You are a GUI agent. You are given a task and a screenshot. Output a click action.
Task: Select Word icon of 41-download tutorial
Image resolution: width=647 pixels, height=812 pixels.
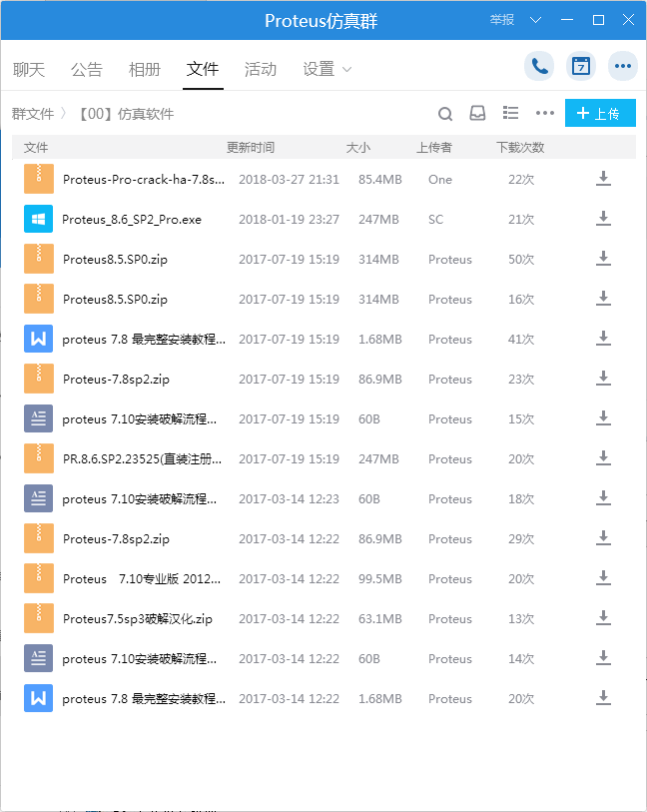coord(38,339)
